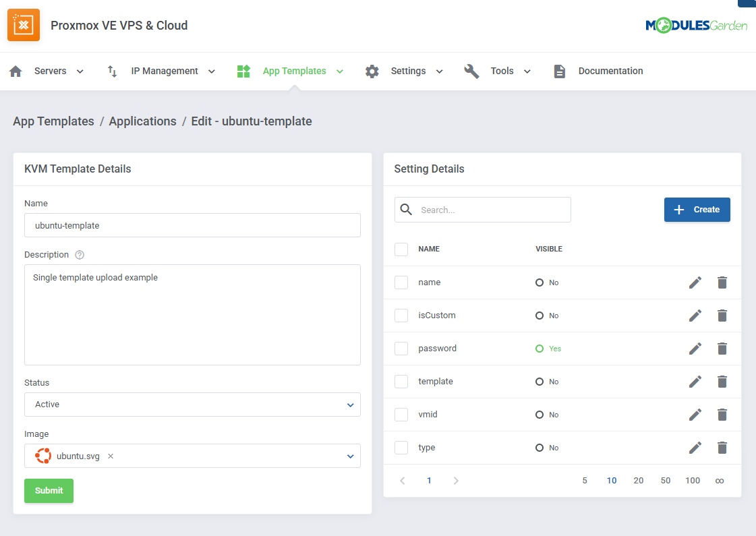Open the Servers menu

click(x=50, y=71)
